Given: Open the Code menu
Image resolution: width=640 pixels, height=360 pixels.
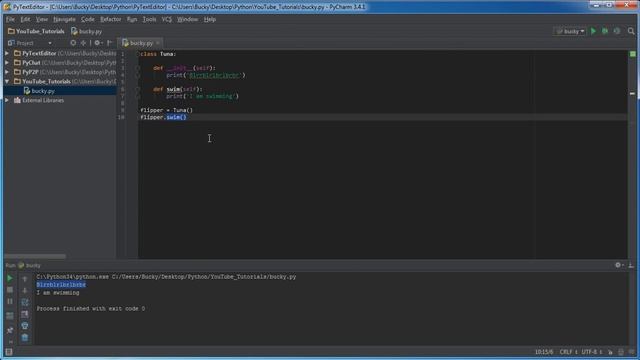Looking at the screenshot, I should click(87, 19).
